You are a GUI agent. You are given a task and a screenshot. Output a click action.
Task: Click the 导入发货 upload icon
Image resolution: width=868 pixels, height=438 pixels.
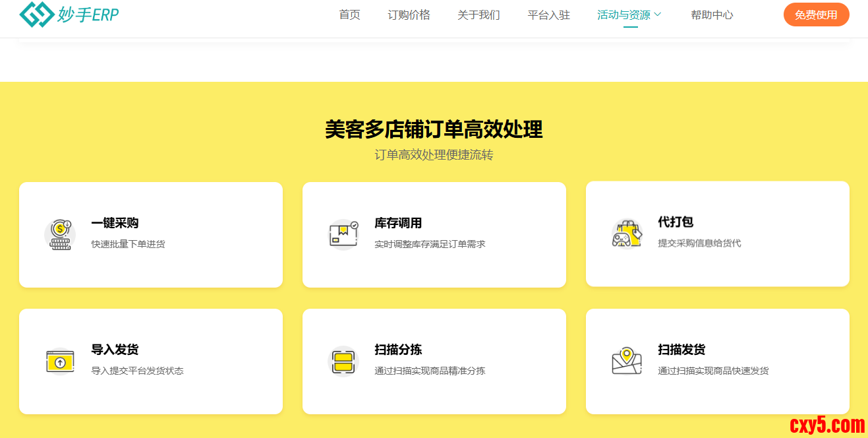[x=60, y=361]
